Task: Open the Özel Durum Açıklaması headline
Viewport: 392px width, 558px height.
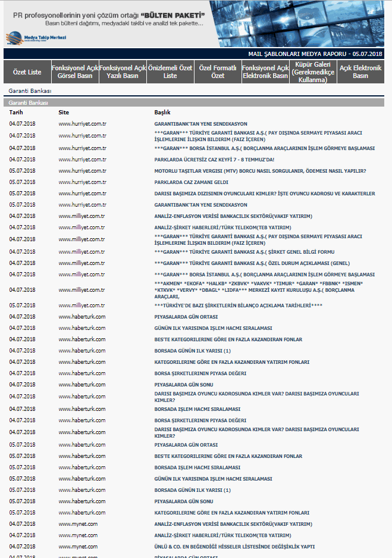Action: (252, 264)
